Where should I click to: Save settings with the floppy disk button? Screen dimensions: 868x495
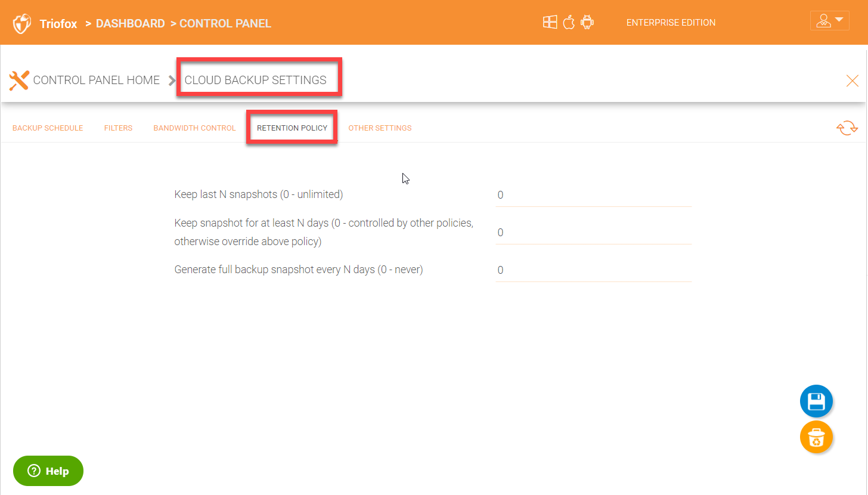point(816,401)
